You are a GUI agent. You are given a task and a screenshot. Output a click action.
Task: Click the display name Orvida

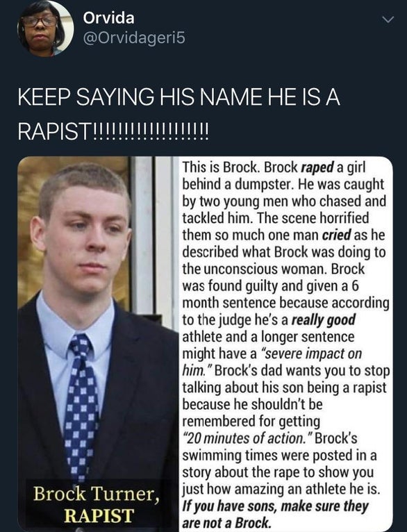[108, 17]
